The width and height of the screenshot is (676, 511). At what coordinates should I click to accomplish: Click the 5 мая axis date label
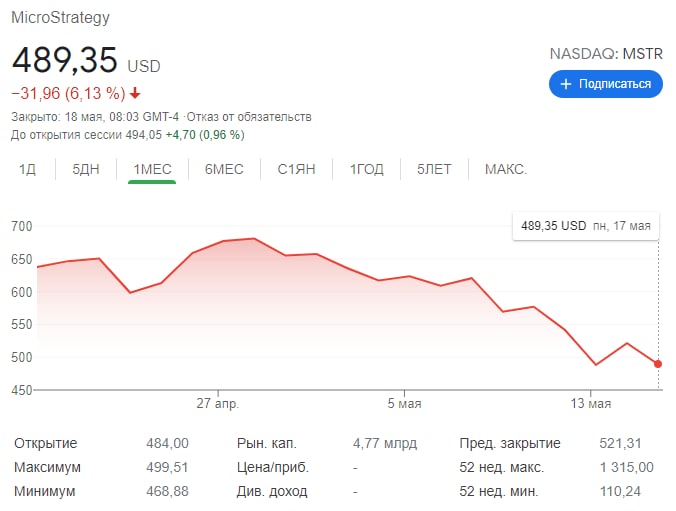404,404
